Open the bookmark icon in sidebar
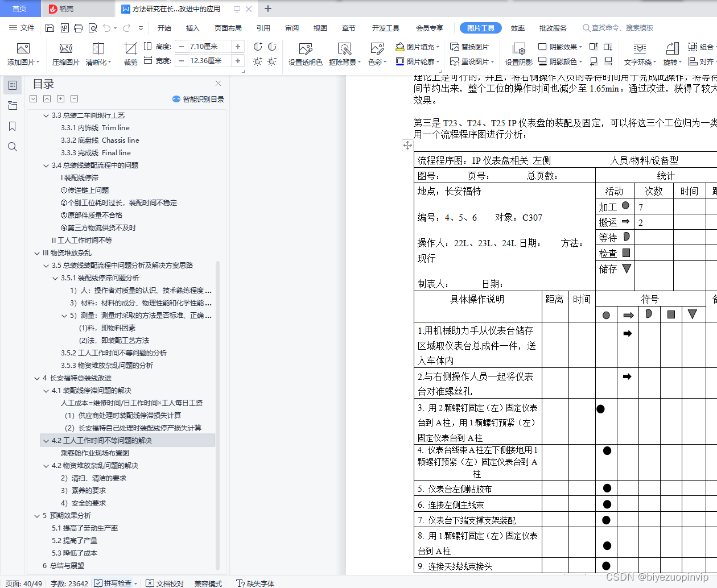Image resolution: width=717 pixels, height=588 pixels. 12,126
